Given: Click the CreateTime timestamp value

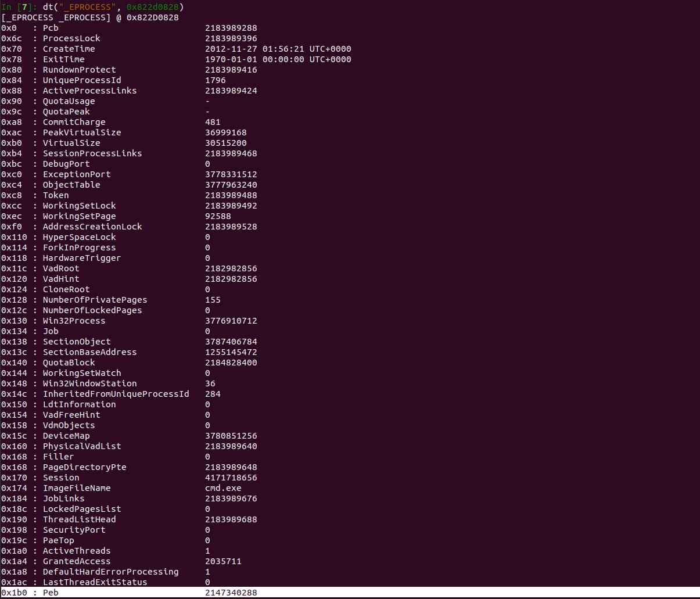Looking at the screenshot, I should coord(278,49).
